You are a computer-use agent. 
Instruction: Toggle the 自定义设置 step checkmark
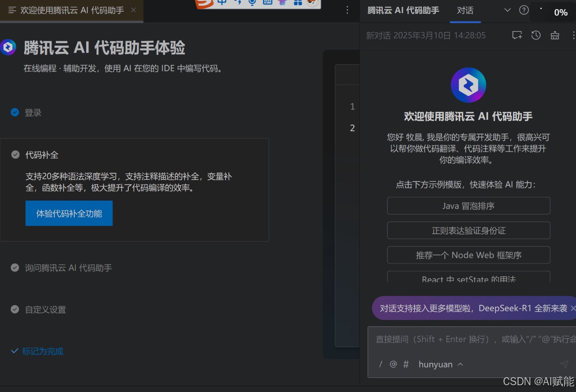pyautogui.click(x=15, y=309)
